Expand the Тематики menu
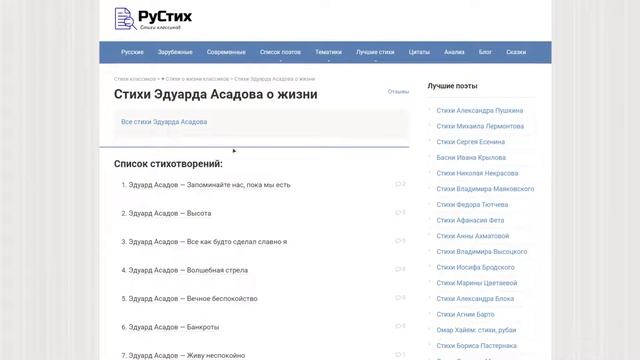 coord(329,52)
